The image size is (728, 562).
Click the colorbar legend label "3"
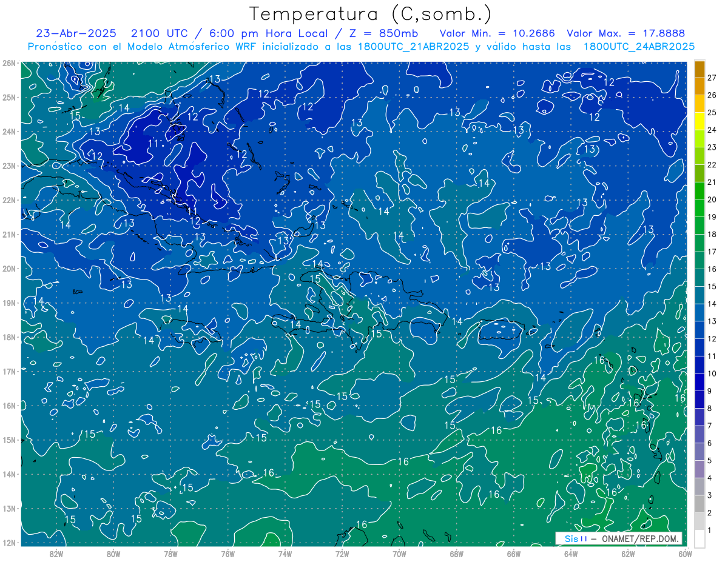[x=709, y=496]
